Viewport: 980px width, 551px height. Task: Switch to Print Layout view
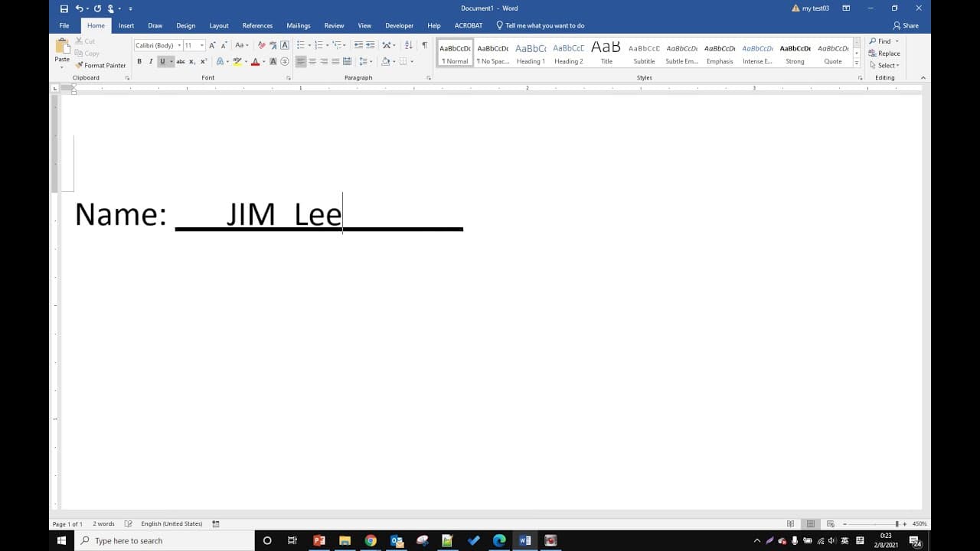[x=810, y=524]
